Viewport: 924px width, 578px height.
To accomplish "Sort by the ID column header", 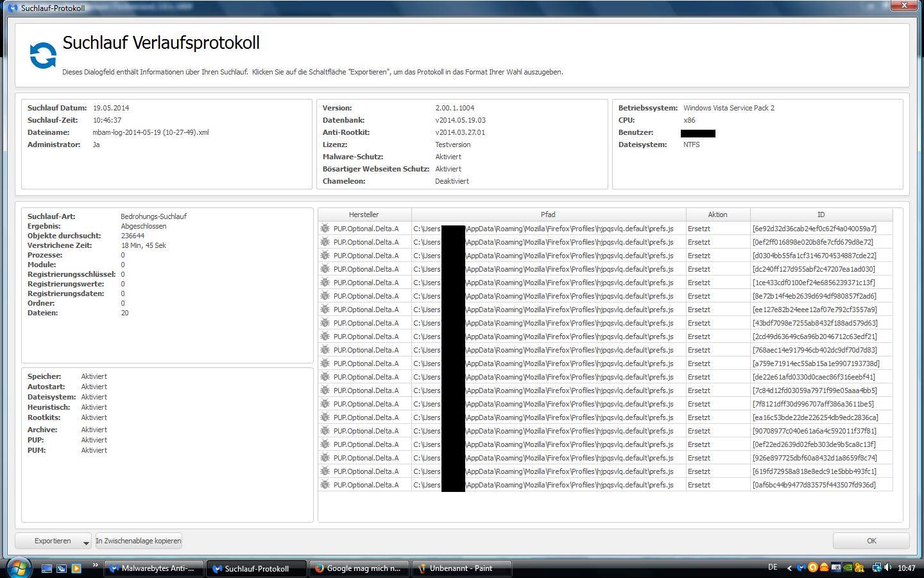I will point(821,215).
